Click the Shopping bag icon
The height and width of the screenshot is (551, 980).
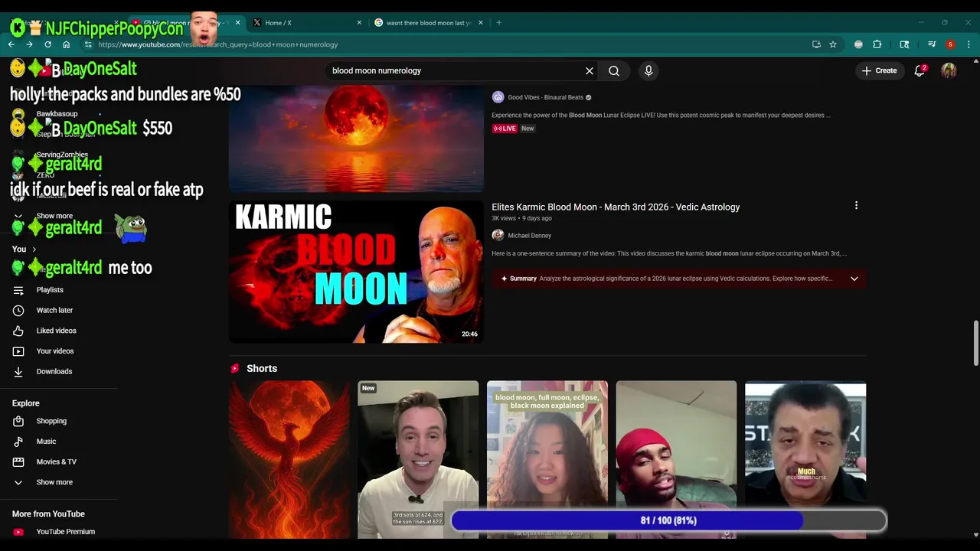(18, 421)
